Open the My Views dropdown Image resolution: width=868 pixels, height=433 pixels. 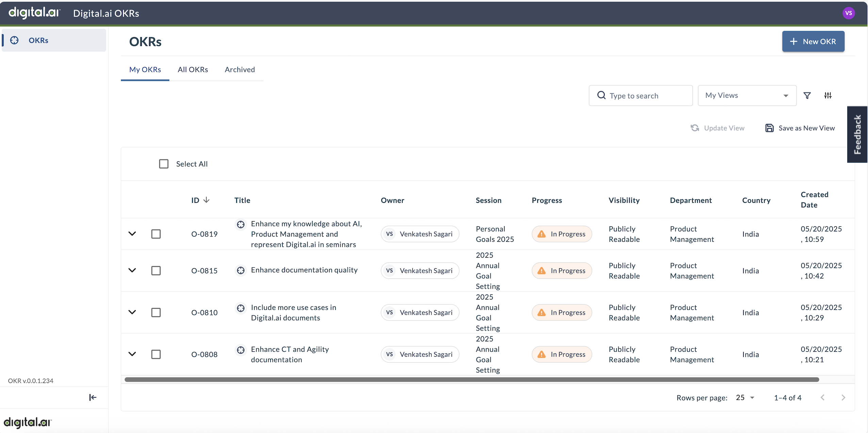[747, 96]
